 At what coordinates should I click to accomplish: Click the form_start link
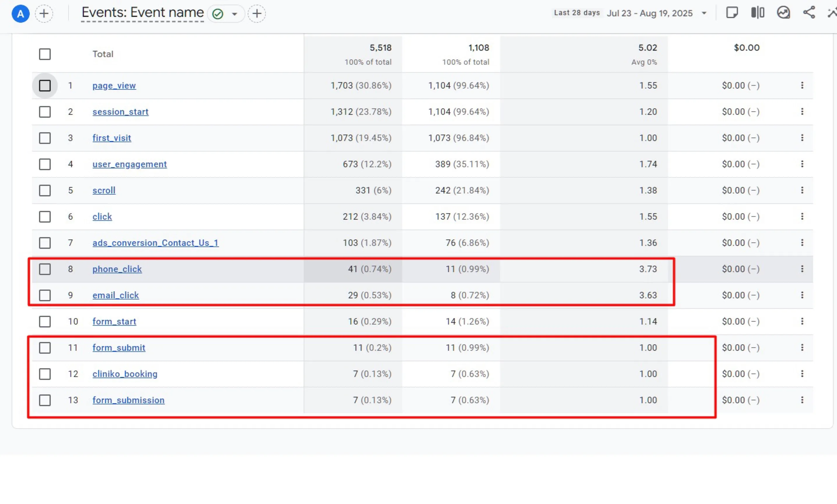[115, 322]
